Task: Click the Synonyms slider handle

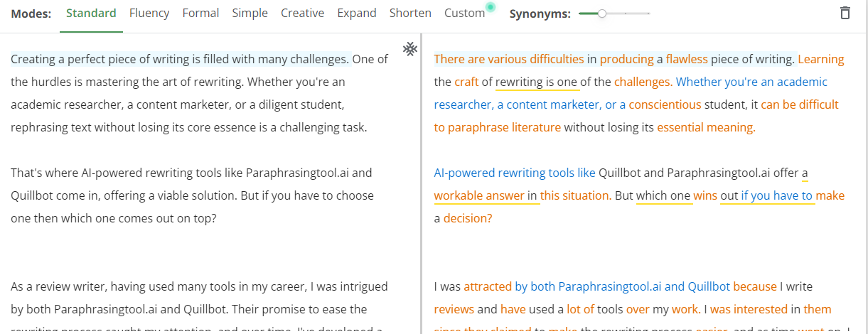Action: pyautogui.click(x=602, y=14)
